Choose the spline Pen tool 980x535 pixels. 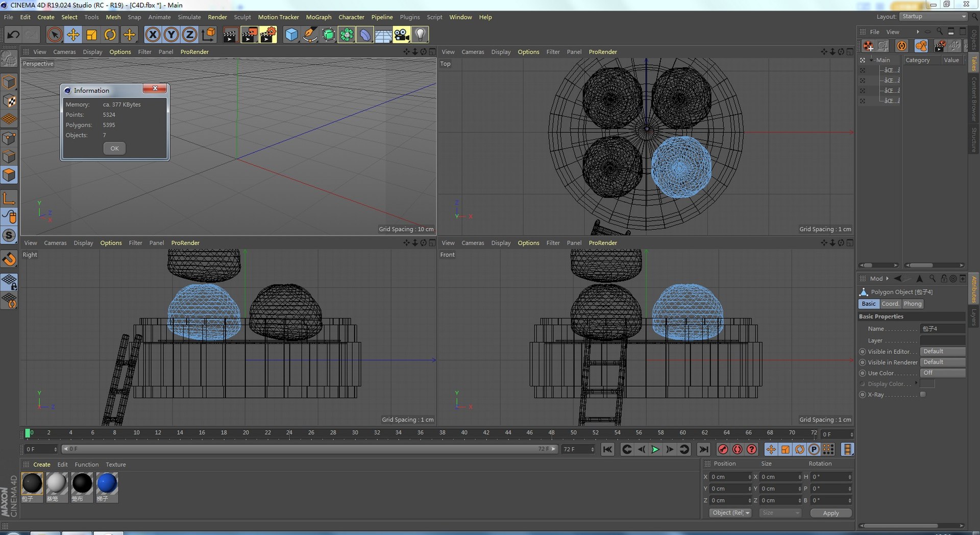[x=309, y=35]
